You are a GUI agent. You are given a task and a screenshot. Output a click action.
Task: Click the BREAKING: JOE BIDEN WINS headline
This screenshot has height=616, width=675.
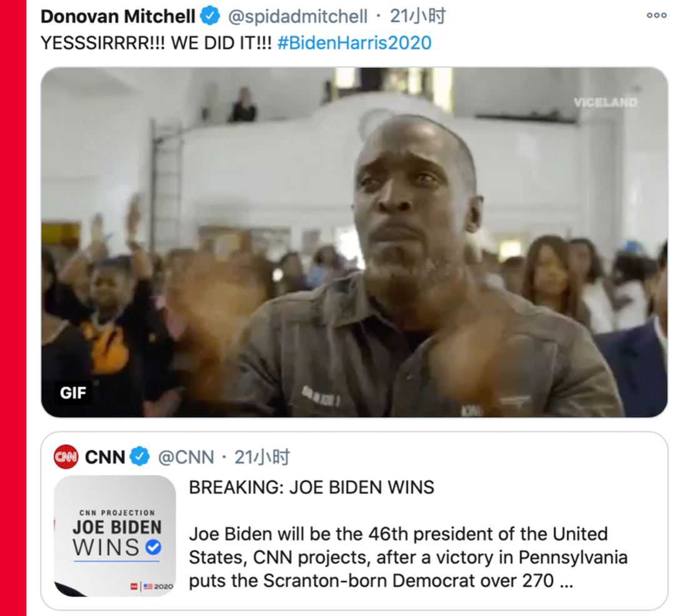click(x=311, y=487)
